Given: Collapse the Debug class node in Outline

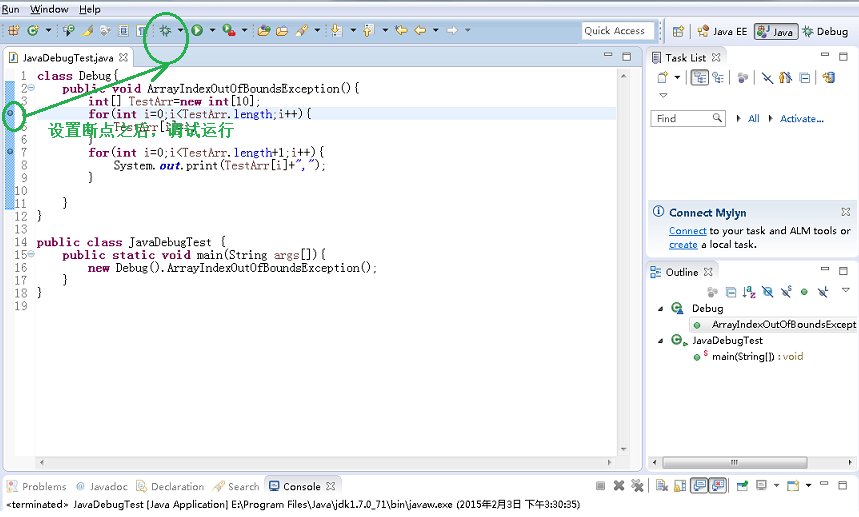Looking at the screenshot, I should coord(660,308).
